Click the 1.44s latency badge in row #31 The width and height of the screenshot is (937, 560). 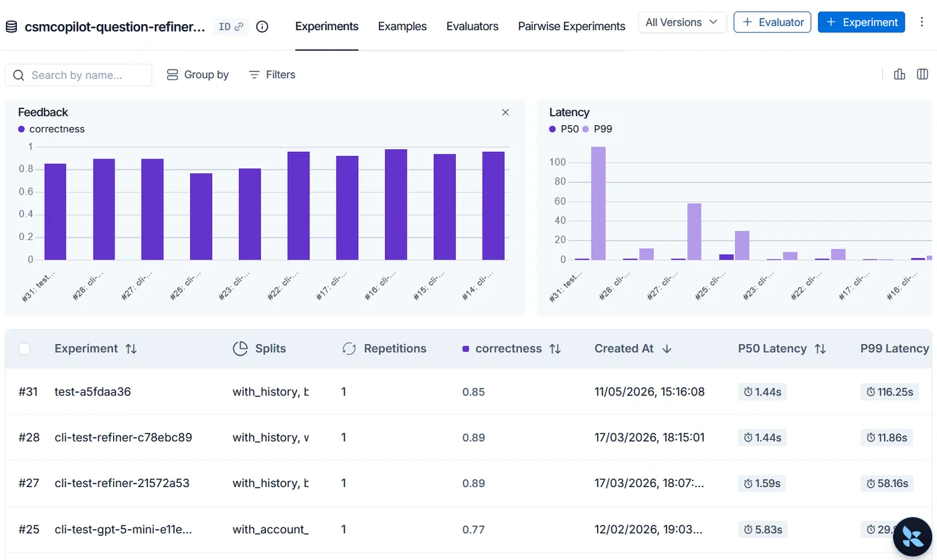(x=762, y=392)
